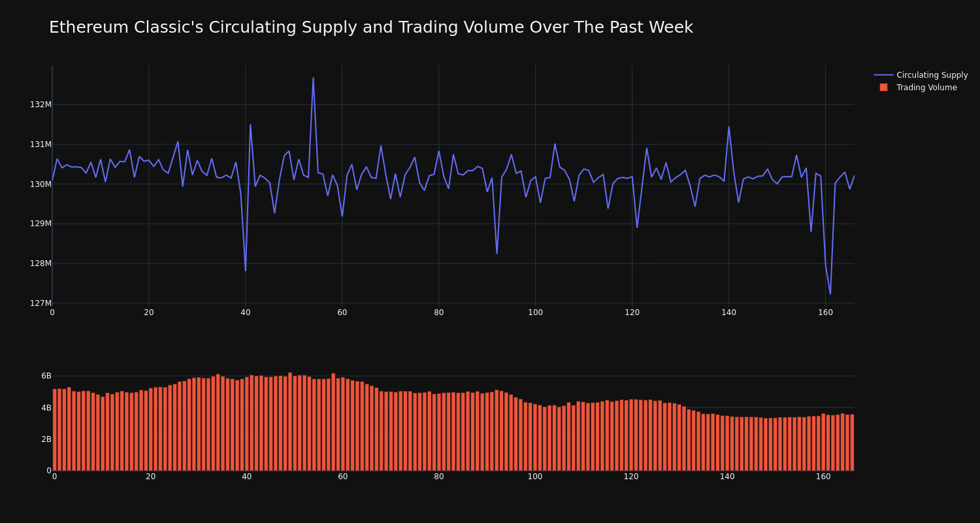The image size is (980, 523).
Task: Click the 130M y-axis label
Action: (x=41, y=184)
